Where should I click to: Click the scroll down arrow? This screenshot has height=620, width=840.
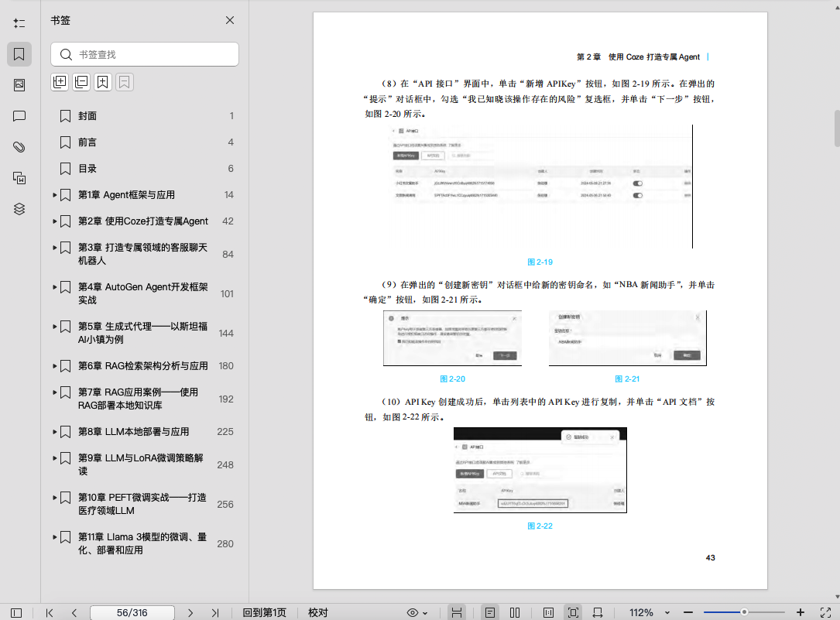tap(837, 597)
